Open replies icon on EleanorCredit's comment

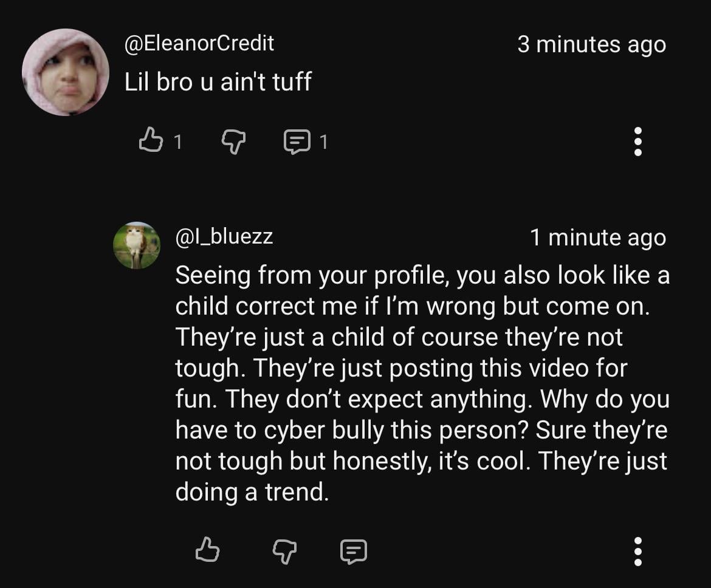click(296, 142)
